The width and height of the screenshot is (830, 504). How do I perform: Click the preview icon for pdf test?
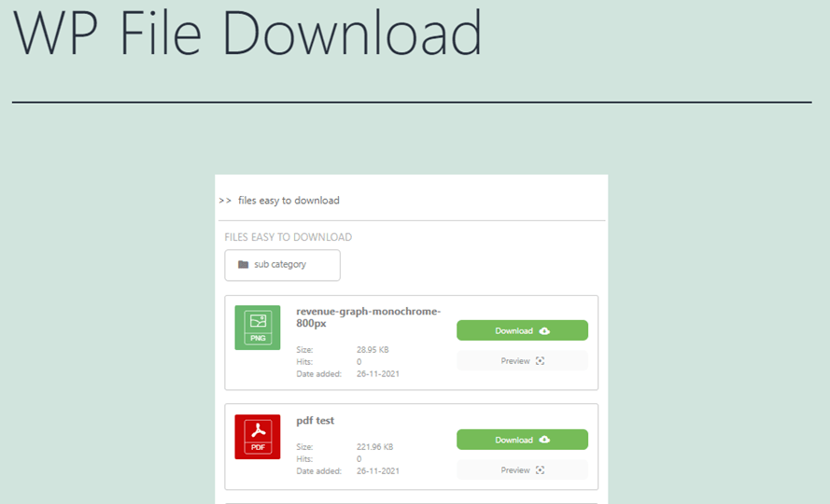tap(540, 470)
